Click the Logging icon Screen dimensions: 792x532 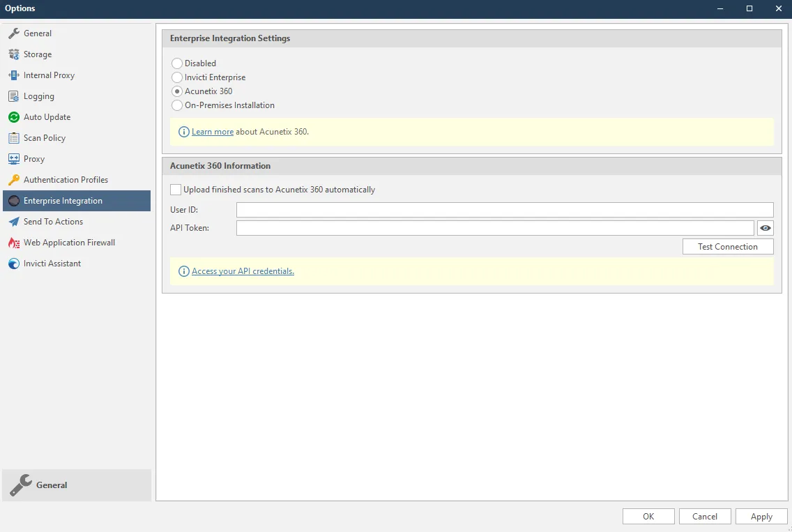(x=14, y=96)
